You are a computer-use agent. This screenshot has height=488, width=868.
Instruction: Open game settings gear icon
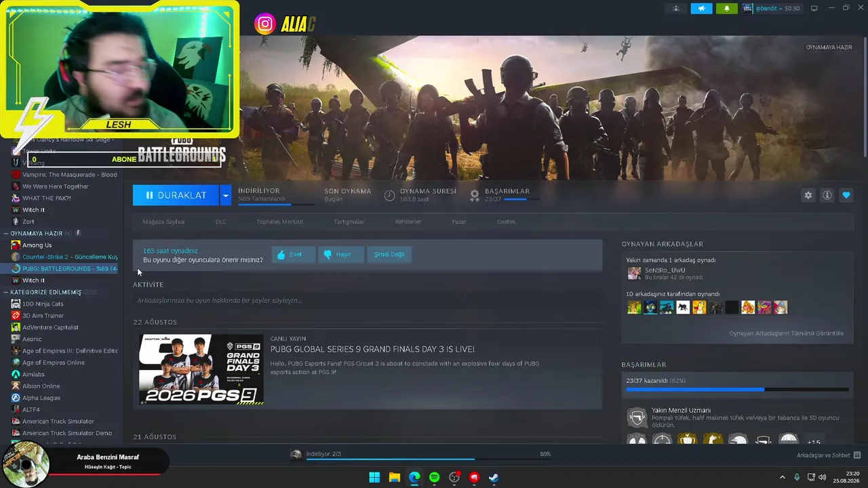[808, 195]
